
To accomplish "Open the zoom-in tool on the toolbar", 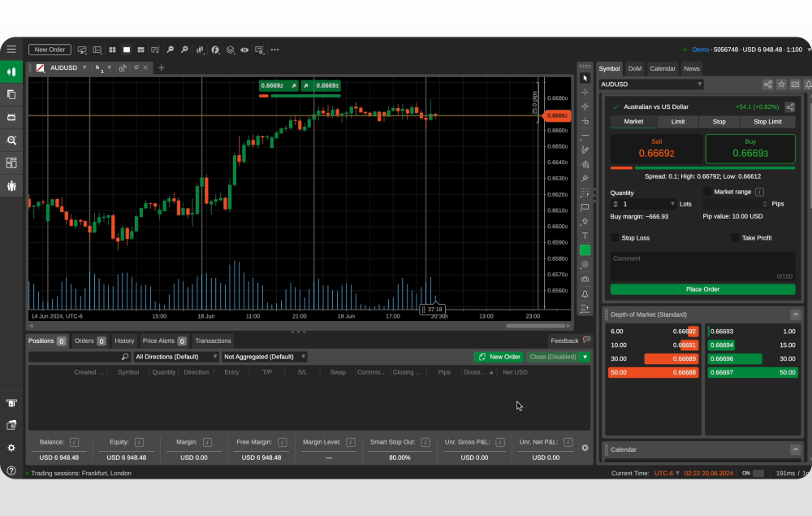I will [x=184, y=50].
